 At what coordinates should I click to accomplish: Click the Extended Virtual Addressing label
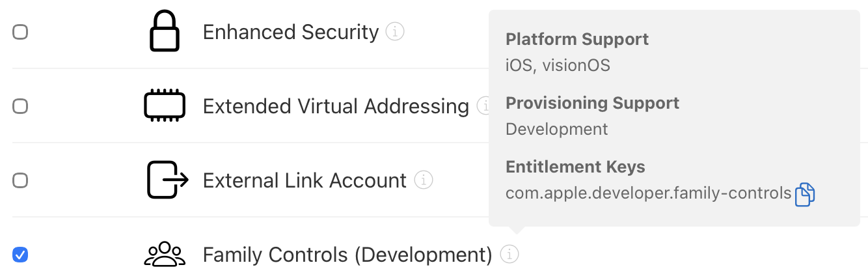[335, 106]
